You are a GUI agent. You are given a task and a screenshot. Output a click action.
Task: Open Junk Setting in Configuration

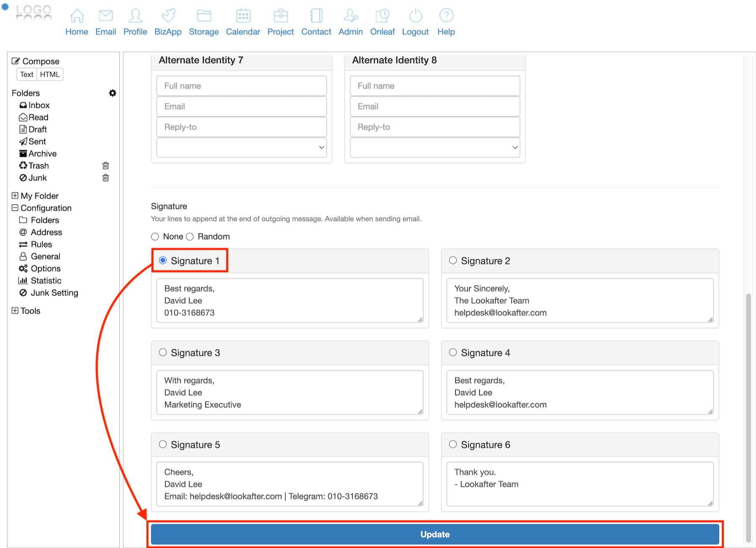click(x=54, y=293)
